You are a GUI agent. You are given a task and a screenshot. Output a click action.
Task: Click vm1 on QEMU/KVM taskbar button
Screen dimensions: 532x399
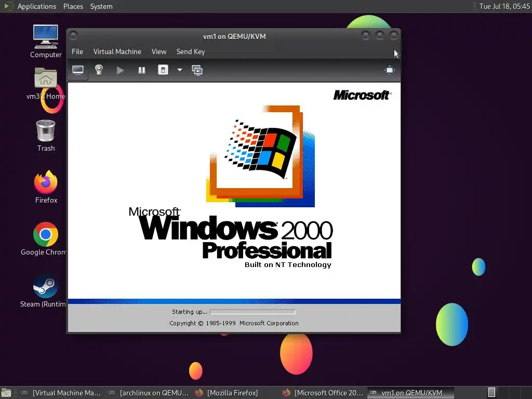point(410,393)
